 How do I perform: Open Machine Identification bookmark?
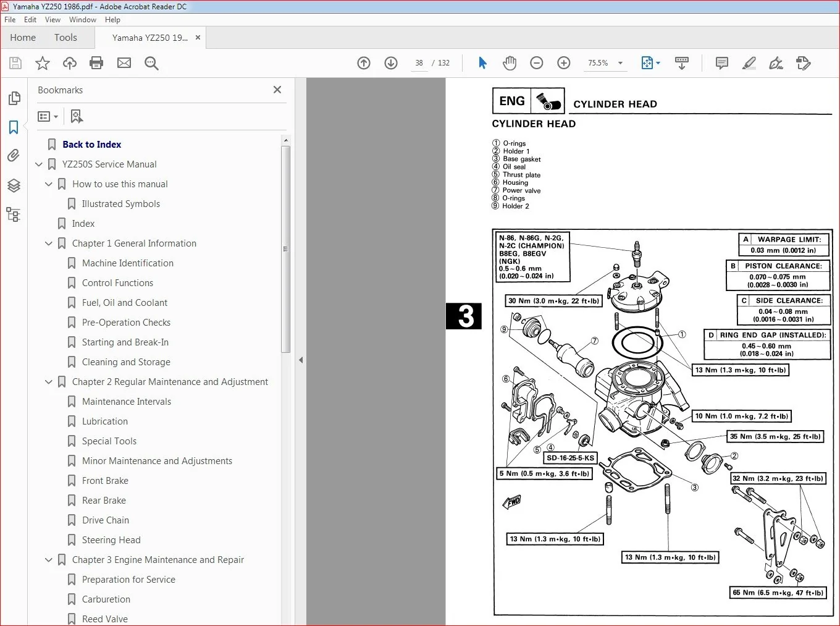coord(128,263)
